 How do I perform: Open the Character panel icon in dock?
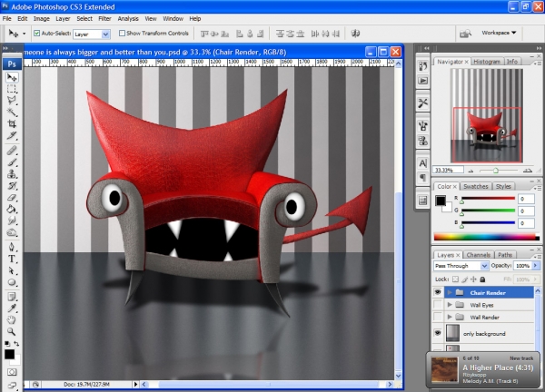[x=423, y=162]
